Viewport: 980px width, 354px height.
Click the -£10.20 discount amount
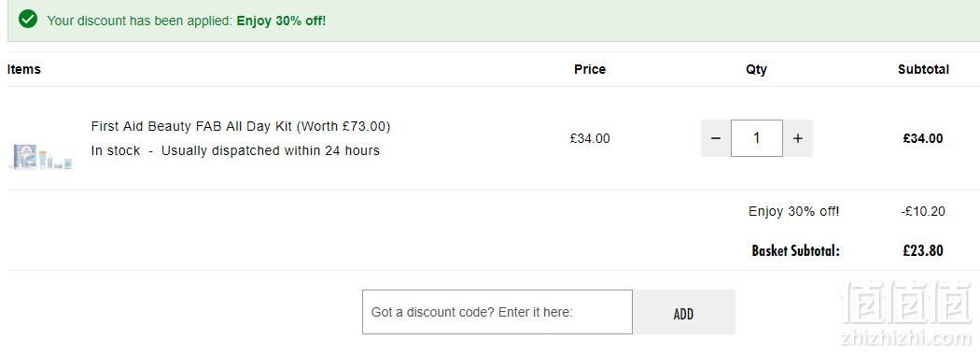923,211
